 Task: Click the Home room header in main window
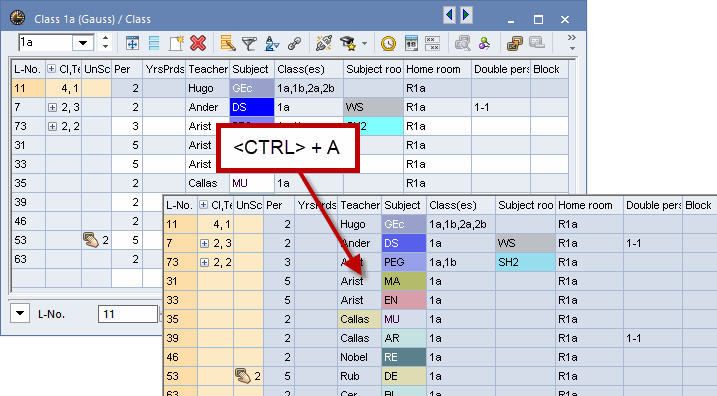click(x=437, y=69)
